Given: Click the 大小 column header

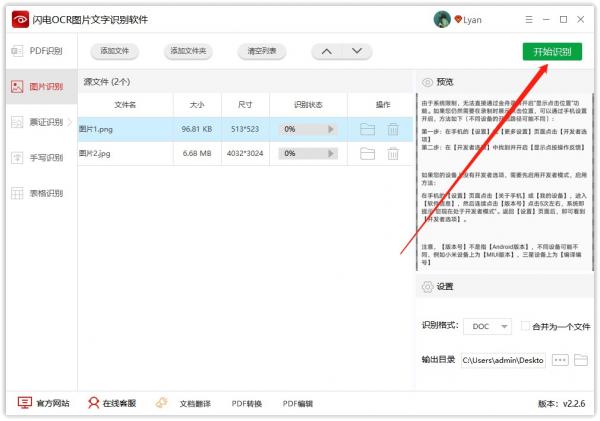Looking at the screenshot, I should (197, 105).
